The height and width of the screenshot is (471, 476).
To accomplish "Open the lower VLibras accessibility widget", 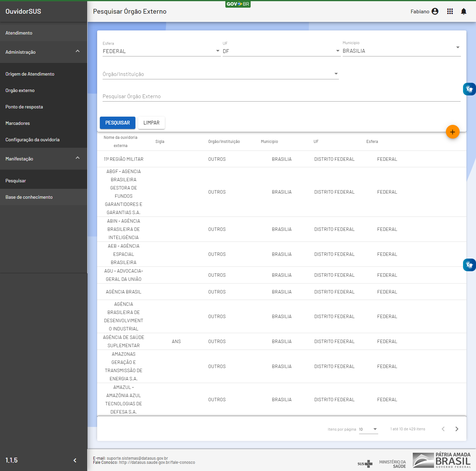I will pos(469,265).
